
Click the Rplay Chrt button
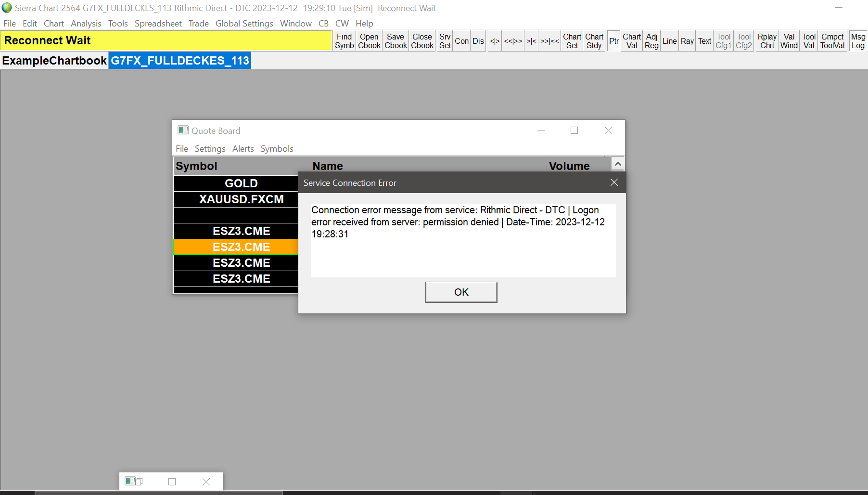pos(767,41)
